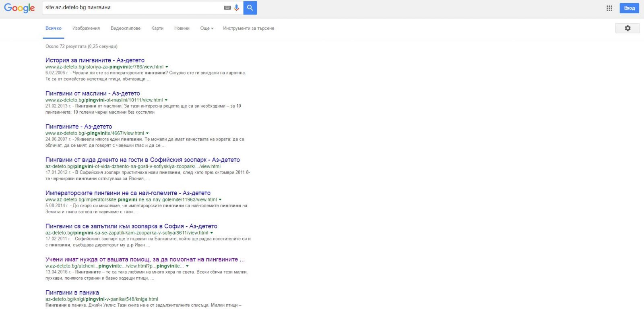Expand the Още dropdown menu
Viewport: 644px width, 309px height.
(x=207, y=28)
